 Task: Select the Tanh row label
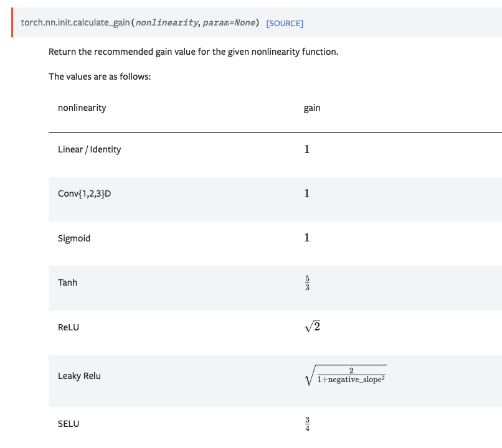click(67, 282)
